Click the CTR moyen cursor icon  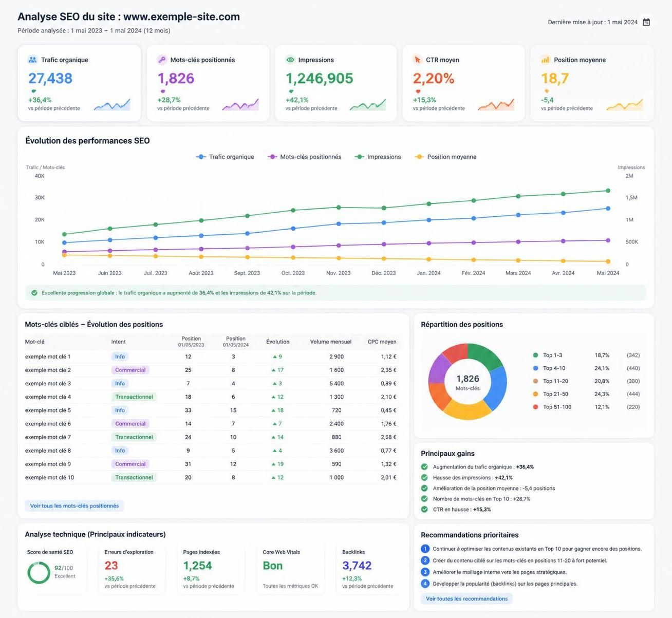click(x=417, y=60)
